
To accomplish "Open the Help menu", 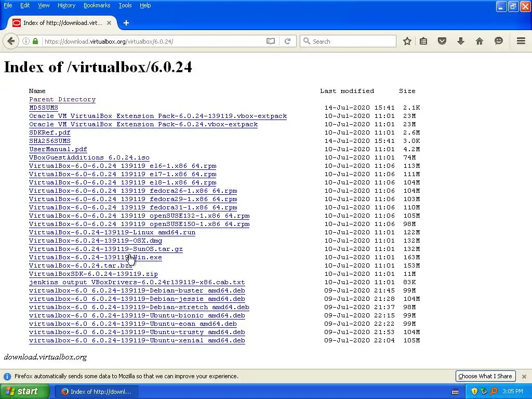I will [x=145, y=5].
